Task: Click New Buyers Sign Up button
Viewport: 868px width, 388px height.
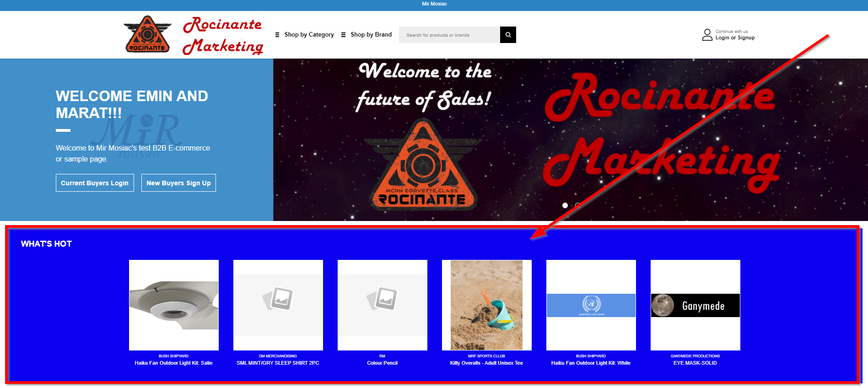Action: pyautogui.click(x=178, y=183)
